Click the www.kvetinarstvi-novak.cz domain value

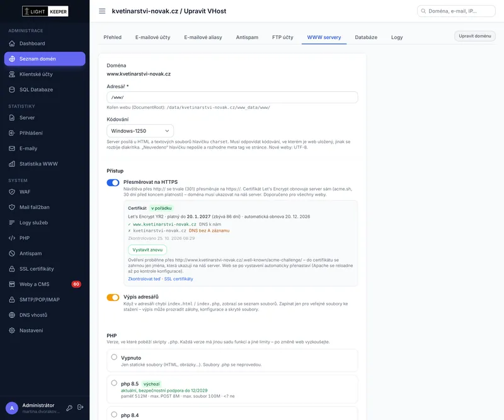(x=139, y=74)
